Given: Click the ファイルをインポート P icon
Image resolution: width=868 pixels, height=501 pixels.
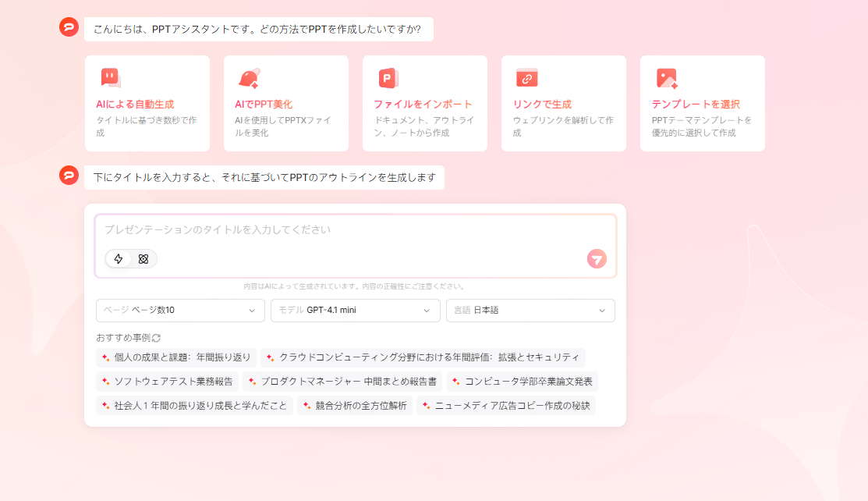Looking at the screenshot, I should coord(388,78).
